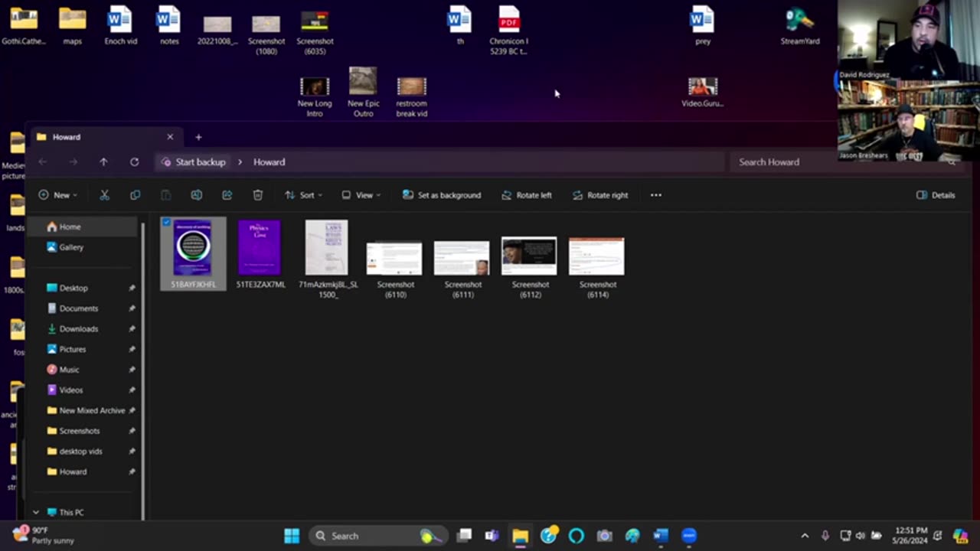980x551 pixels.
Task: Rotate the selected image right
Action: click(600, 195)
